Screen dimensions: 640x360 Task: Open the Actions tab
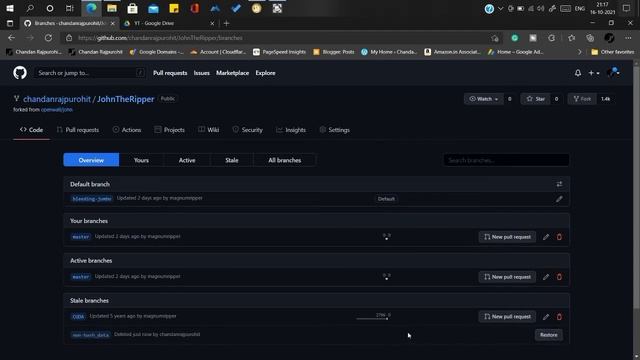point(127,130)
